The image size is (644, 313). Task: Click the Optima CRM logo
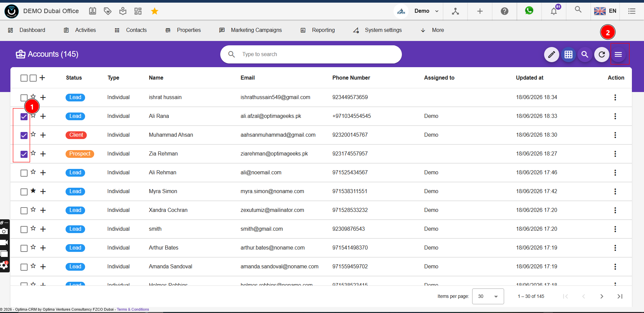click(12, 11)
